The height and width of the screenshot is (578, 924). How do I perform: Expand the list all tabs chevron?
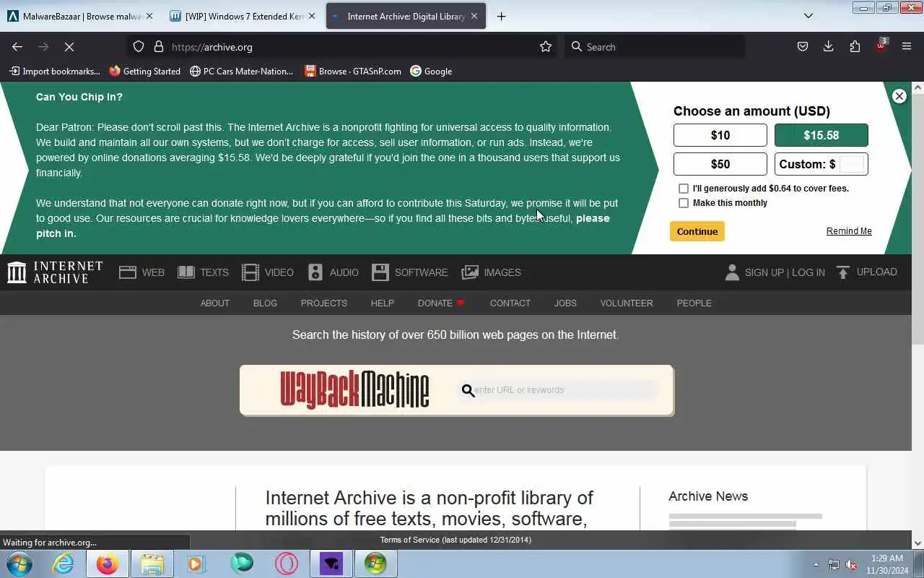[808, 16]
